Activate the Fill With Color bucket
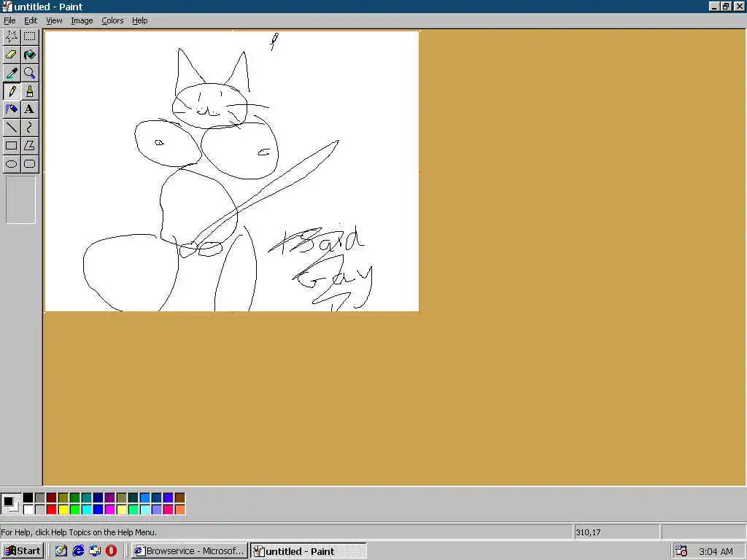This screenshot has width=747, height=560. pyautogui.click(x=29, y=55)
